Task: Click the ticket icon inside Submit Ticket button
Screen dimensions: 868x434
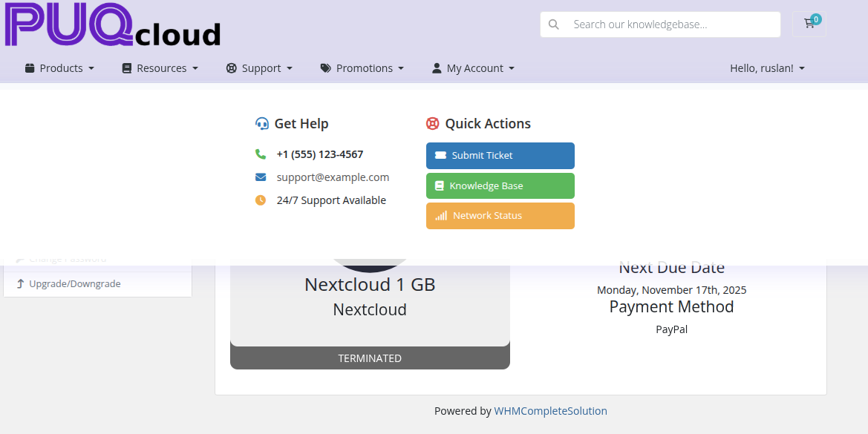Action: pyautogui.click(x=441, y=155)
